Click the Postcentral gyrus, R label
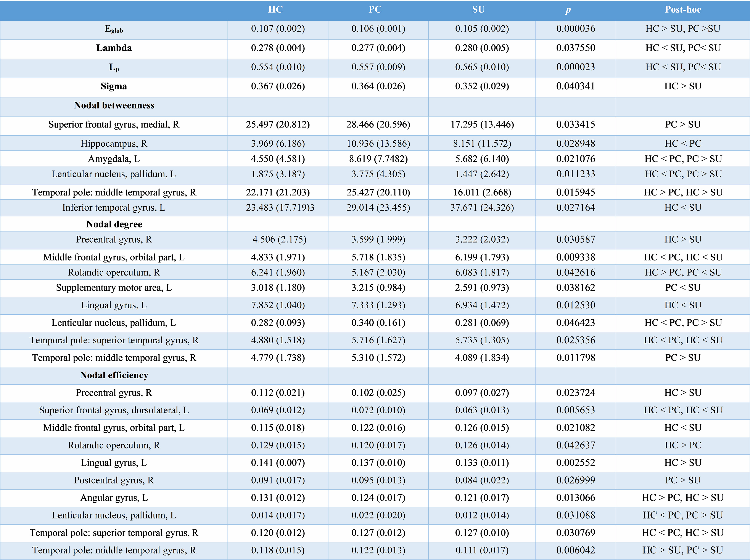This screenshot has height=560, width=750. click(x=114, y=480)
